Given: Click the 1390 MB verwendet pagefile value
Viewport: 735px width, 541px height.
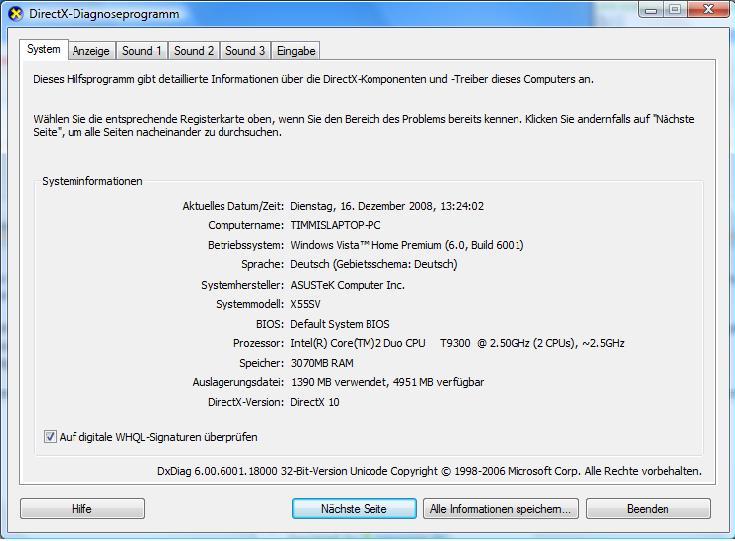Looking at the screenshot, I should 388,382.
